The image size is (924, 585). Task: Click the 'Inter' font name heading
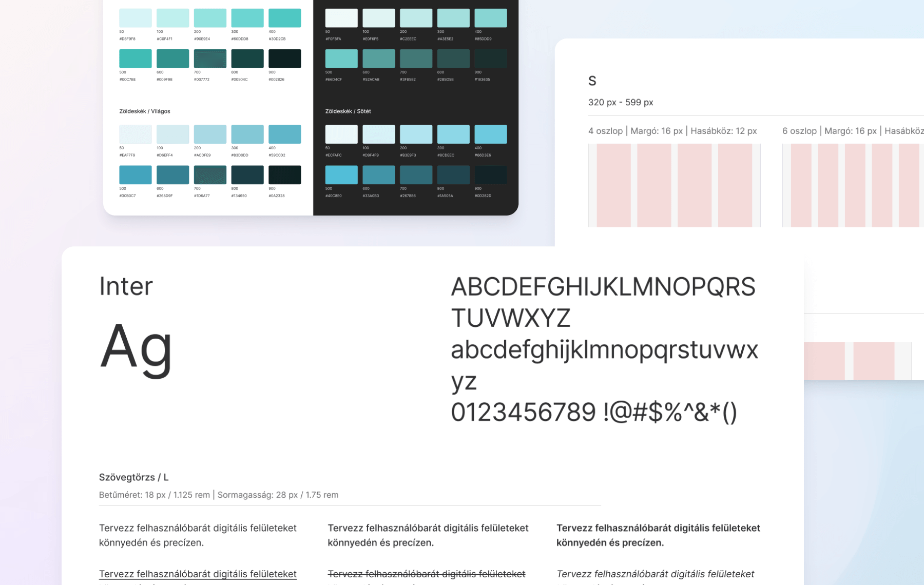(x=126, y=286)
